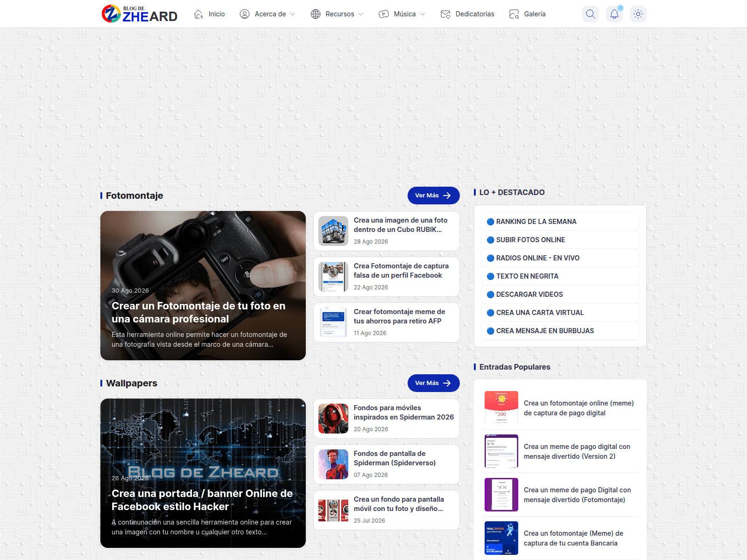
Task: Click the home icon beside Inicio
Action: coord(198,14)
